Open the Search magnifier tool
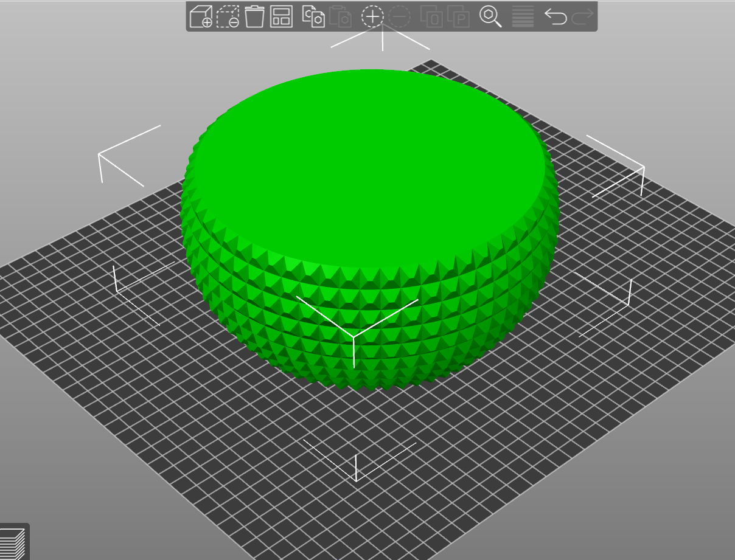 click(x=490, y=16)
